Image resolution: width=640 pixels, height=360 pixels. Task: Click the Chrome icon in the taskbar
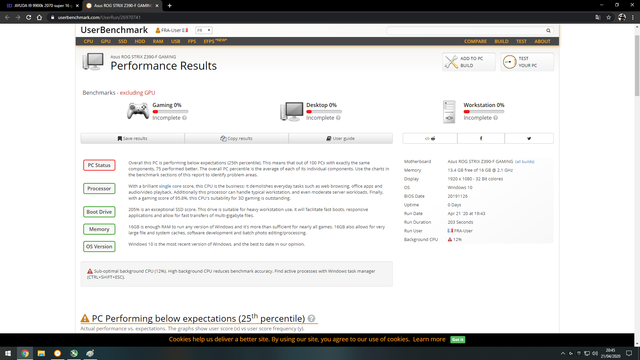[25, 353]
